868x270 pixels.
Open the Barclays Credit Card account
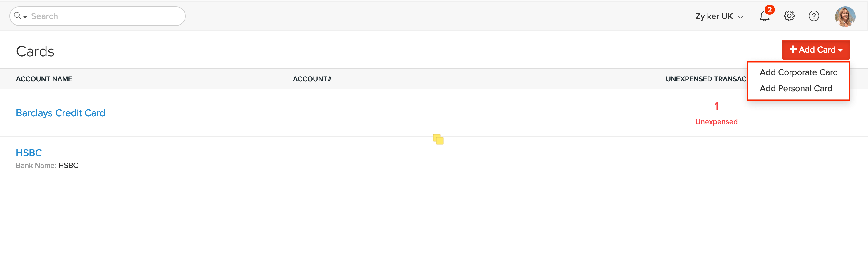[x=60, y=113]
